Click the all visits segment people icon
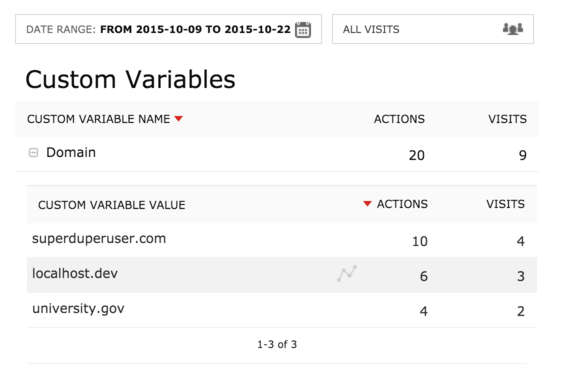 [513, 29]
